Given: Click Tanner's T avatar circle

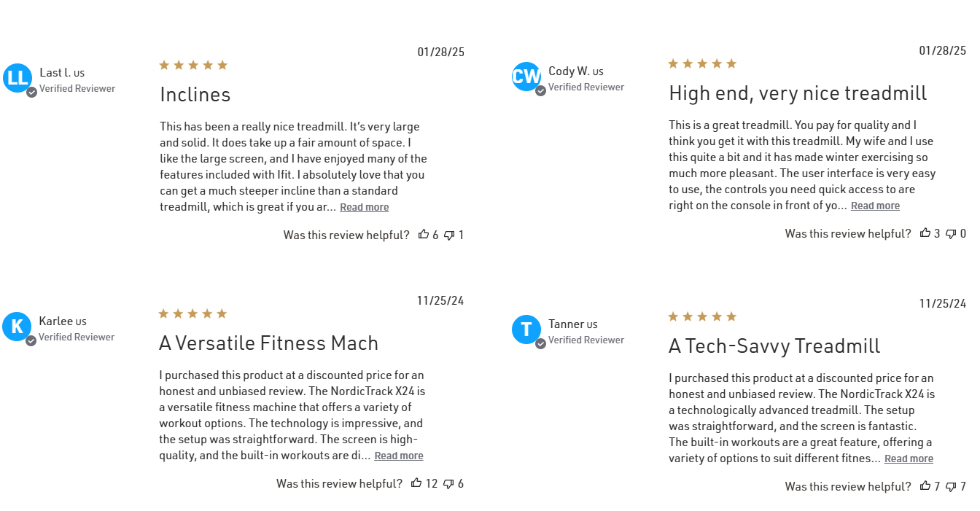Looking at the screenshot, I should 526,329.
